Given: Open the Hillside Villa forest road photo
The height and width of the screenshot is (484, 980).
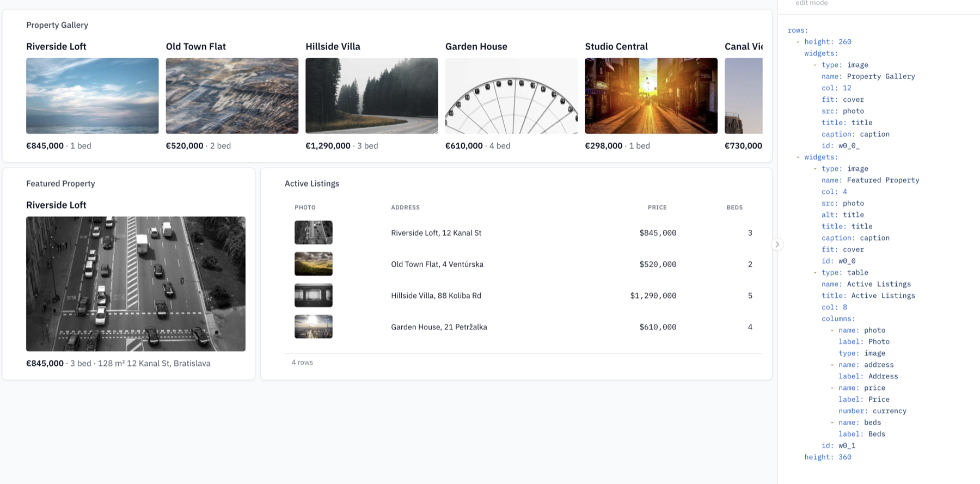Looking at the screenshot, I should [372, 96].
